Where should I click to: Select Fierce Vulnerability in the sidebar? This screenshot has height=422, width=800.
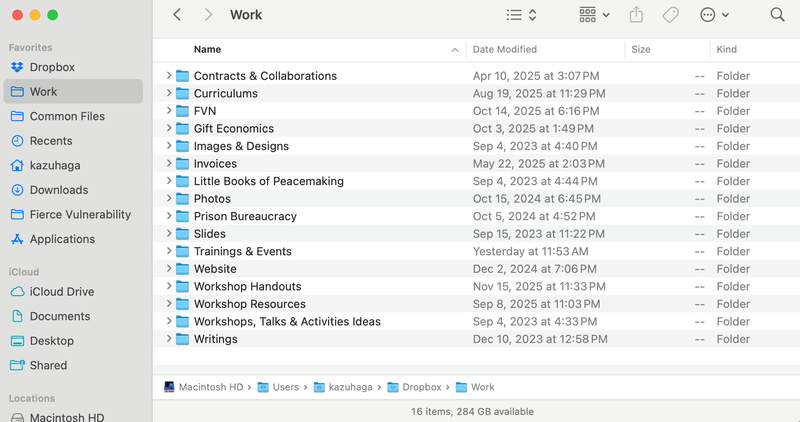pyautogui.click(x=80, y=215)
